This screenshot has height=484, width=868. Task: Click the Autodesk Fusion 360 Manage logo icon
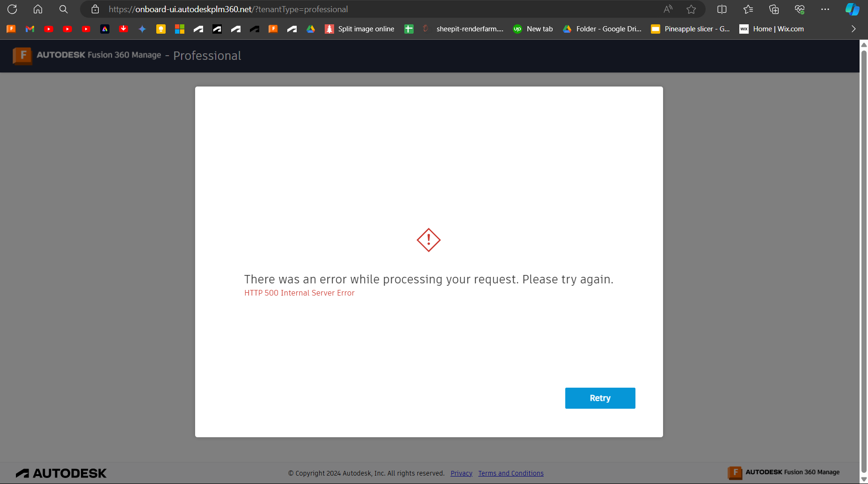pos(22,56)
